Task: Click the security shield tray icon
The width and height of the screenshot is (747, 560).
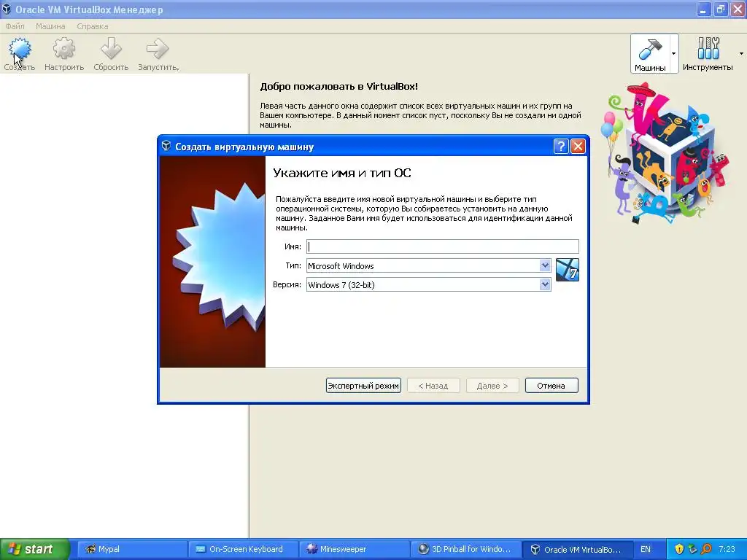Action: (x=679, y=549)
